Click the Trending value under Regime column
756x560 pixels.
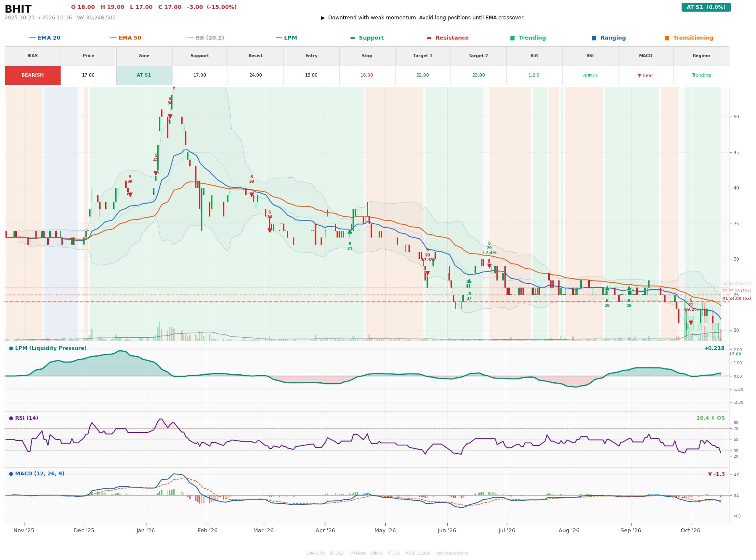pyautogui.click(x=701, y=75)
